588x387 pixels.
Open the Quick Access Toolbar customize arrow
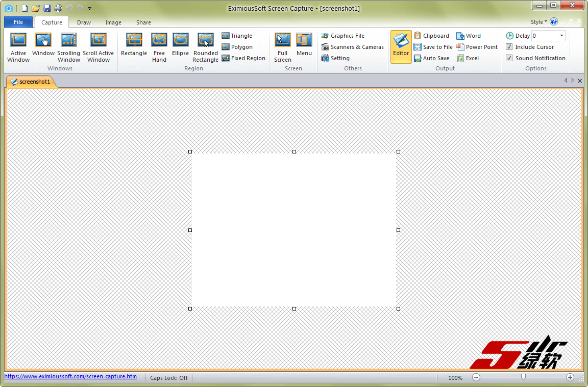90,9
